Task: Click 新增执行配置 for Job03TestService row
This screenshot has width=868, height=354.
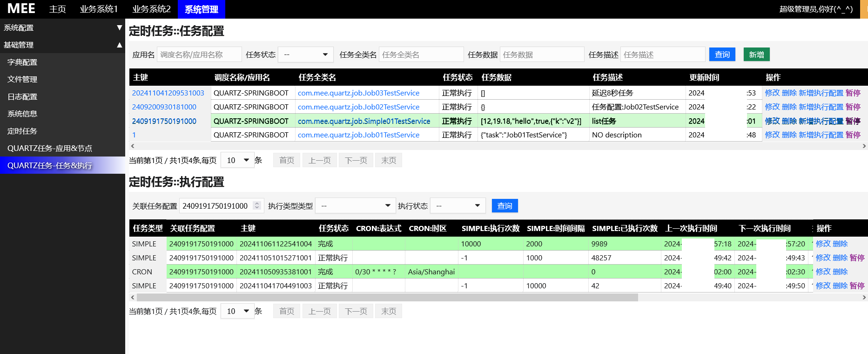Action: point(821,93)
